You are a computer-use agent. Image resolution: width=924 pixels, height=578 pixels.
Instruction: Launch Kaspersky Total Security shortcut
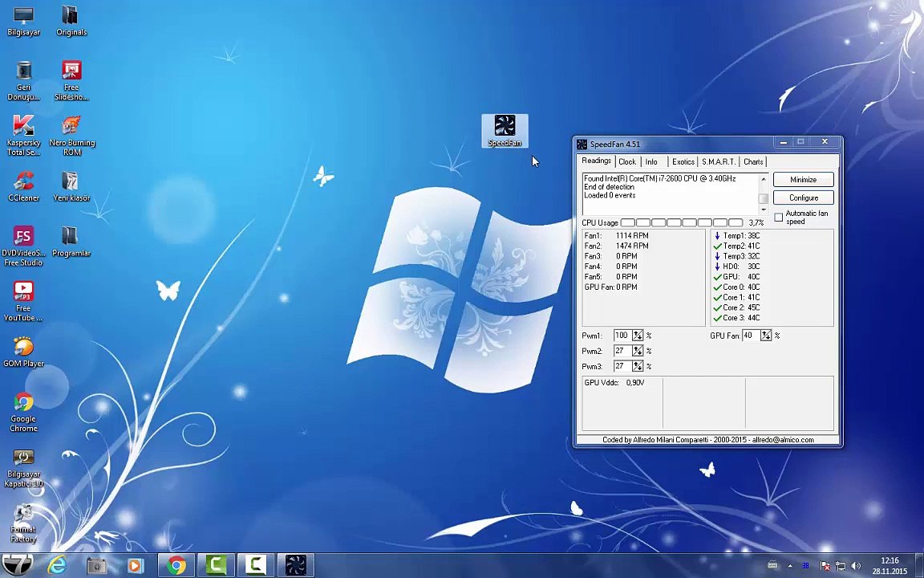click(x=23, y=136)
